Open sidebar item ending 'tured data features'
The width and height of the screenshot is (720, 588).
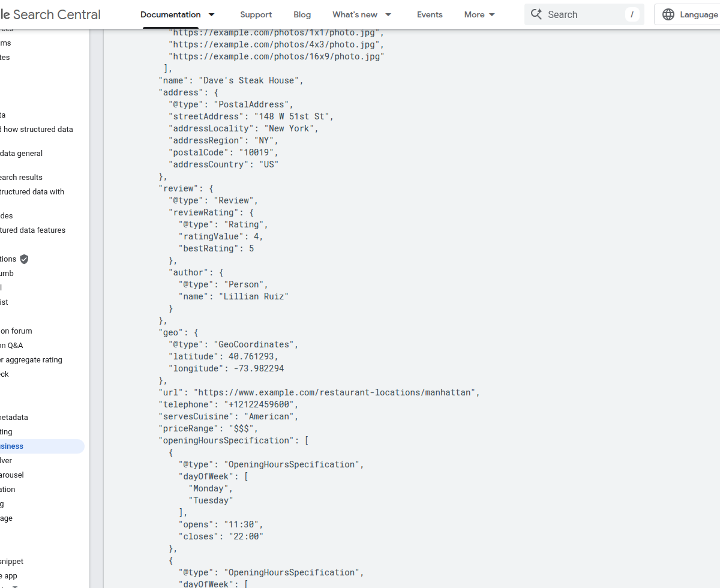(x=33, y=230)
